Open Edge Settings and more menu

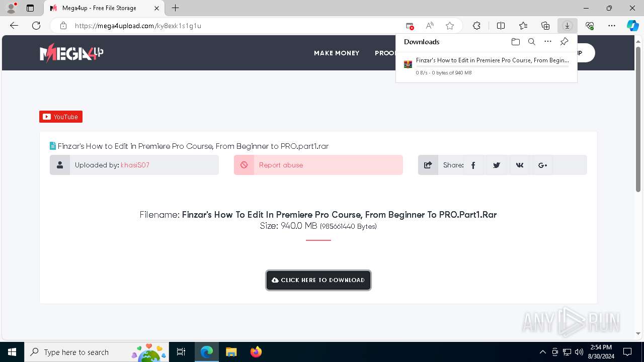point(612,26)
